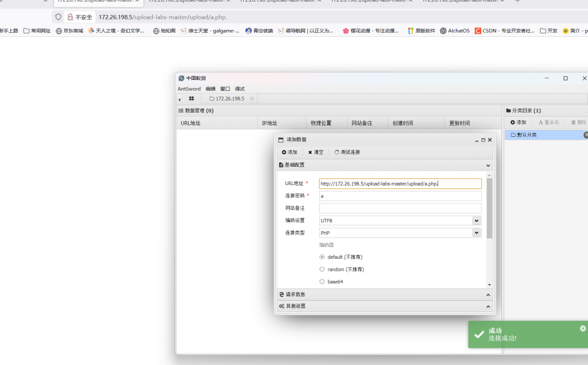This screenshot has width=588, height=365.
Task: Minimize the 添加数据 dialog
Action: pyautogui.click(x=477, y=140)
